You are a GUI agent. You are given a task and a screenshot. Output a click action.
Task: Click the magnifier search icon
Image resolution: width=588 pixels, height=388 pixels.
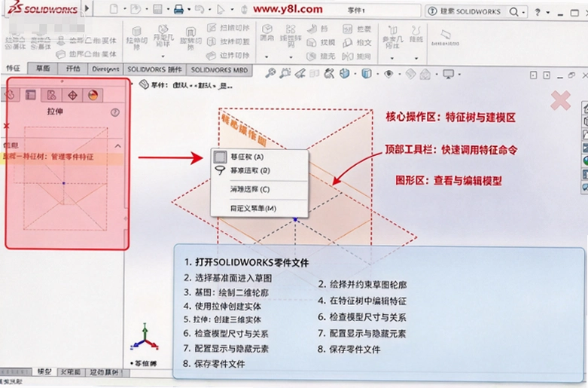513,12
